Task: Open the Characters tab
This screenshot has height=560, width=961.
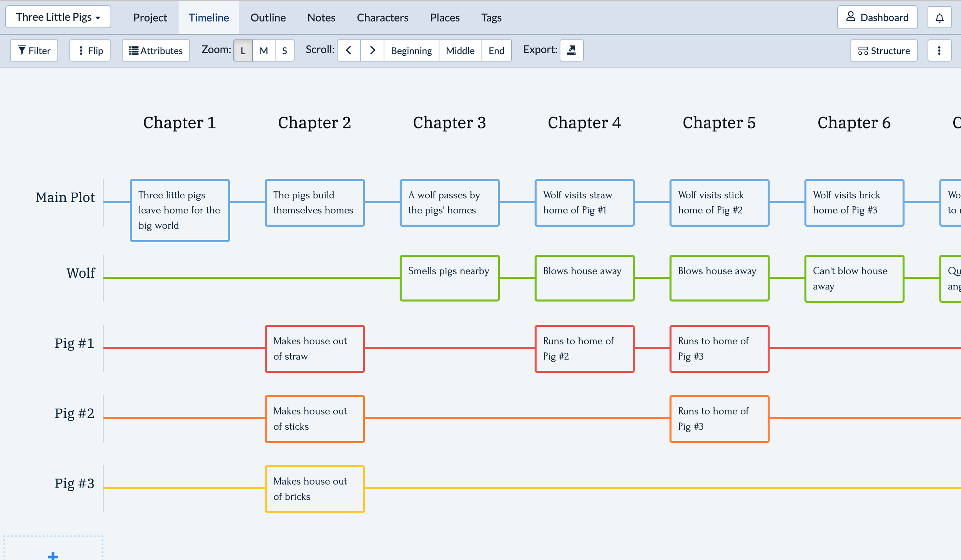Action: 382,18
